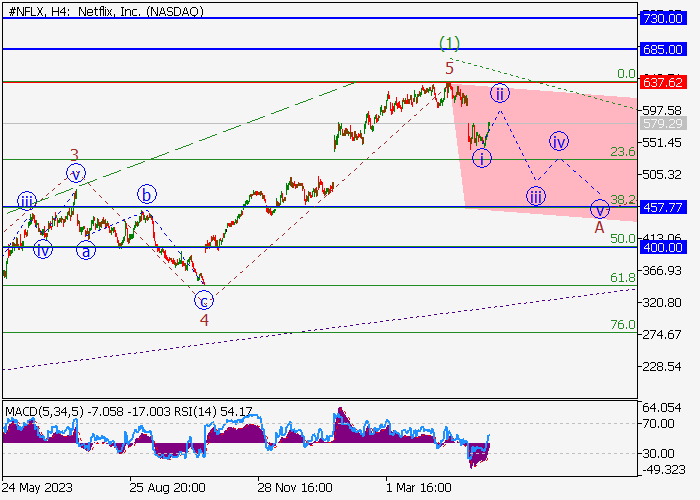
Task: Select the brown wave 5 label
Action: coord(449,68)
